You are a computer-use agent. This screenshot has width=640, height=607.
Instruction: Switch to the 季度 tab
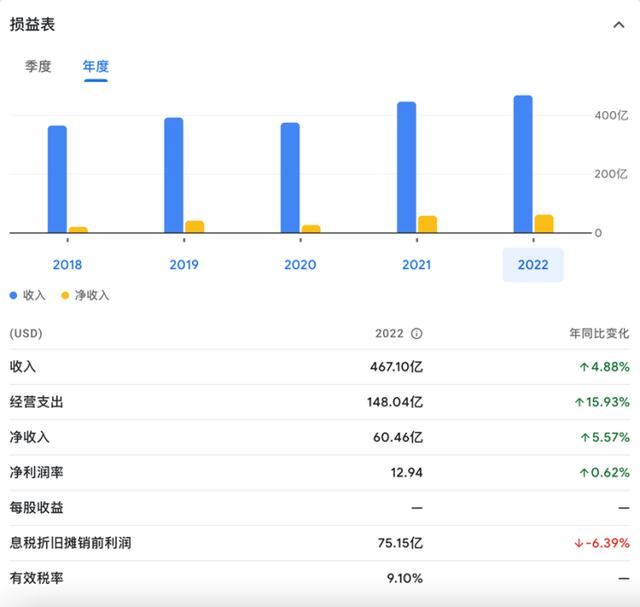[38, 67]
